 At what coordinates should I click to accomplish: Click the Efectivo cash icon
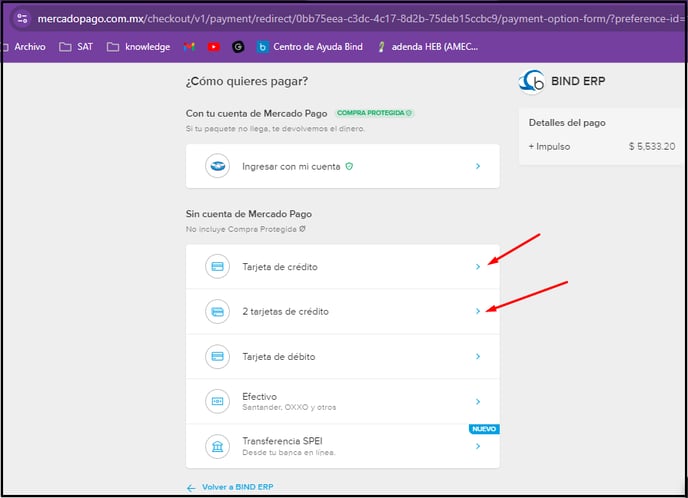(217, 401)
